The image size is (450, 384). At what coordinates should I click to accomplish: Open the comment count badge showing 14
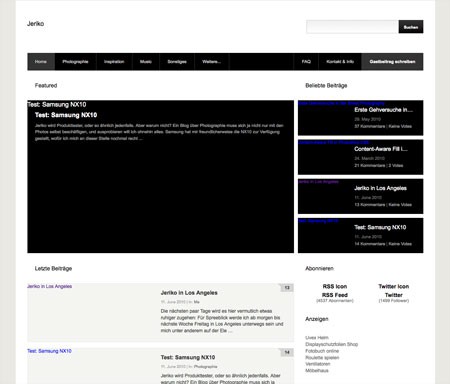coord(287,352)
